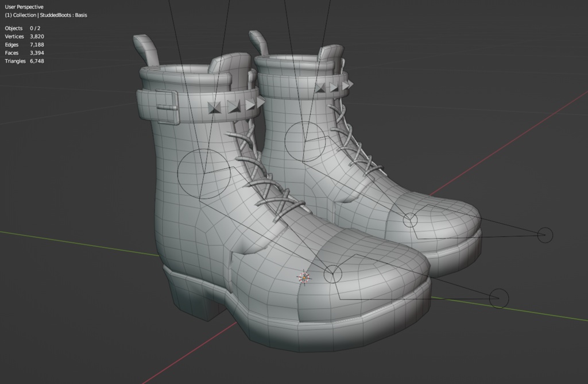Viewport: 588px width, 384px height.
Task: Click the Objects 0 / 2 statistic
Action: click(22, 28)
